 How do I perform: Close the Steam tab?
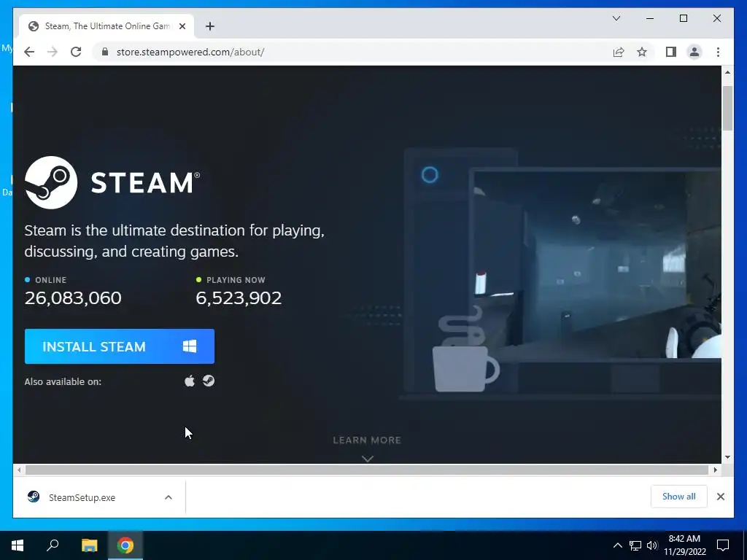tap(182, 26)
